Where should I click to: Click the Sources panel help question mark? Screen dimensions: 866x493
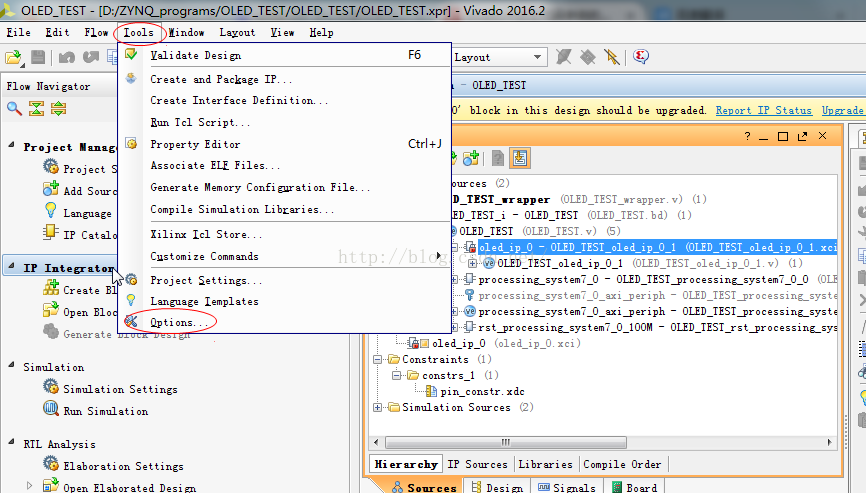click(x=747, y=136)
